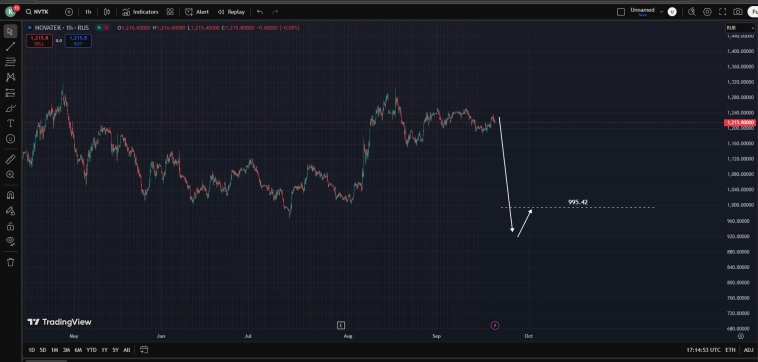This screenshot has width=758, height=362.
Task: Click the green market status dot
Action: pyautogui.click(x=100, y=28)
